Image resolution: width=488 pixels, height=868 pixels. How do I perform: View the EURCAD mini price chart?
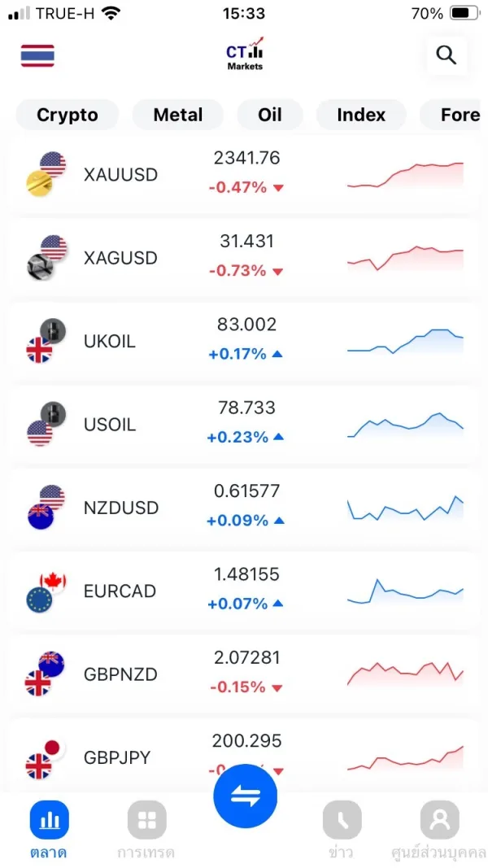click(405, 592)
